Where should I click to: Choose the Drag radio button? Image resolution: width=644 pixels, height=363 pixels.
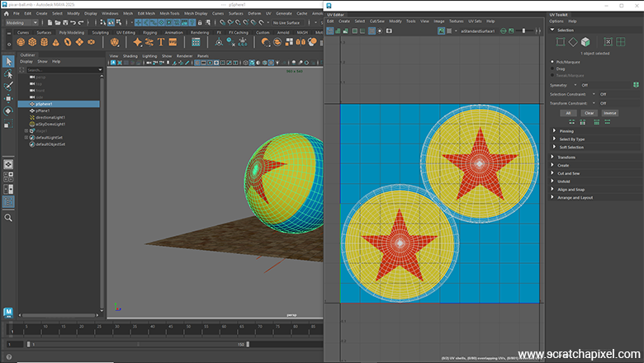(x=552, y=68)
